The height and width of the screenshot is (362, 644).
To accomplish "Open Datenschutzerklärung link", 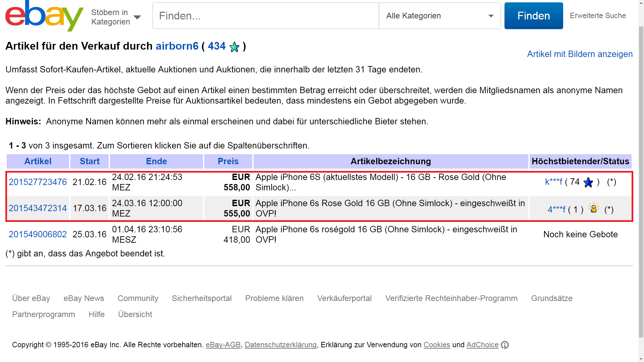I will coord(281,345).
